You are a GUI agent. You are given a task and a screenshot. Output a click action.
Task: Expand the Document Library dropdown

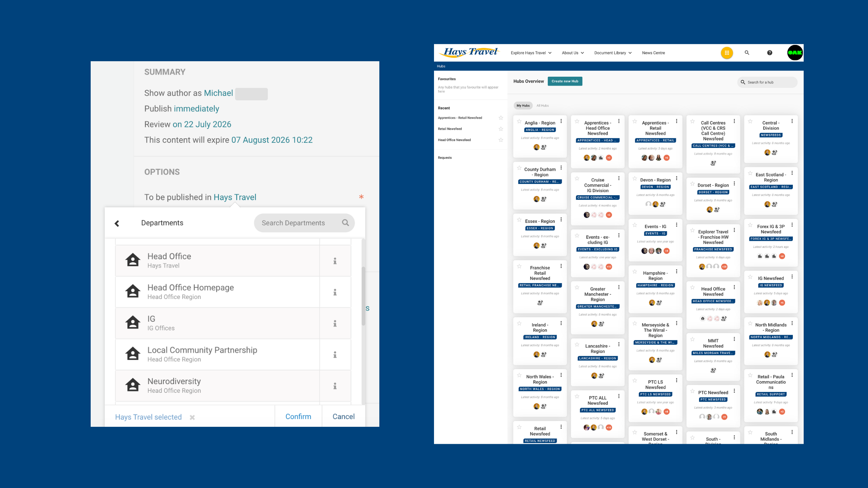pyautogui.click(x=613, y=53)
